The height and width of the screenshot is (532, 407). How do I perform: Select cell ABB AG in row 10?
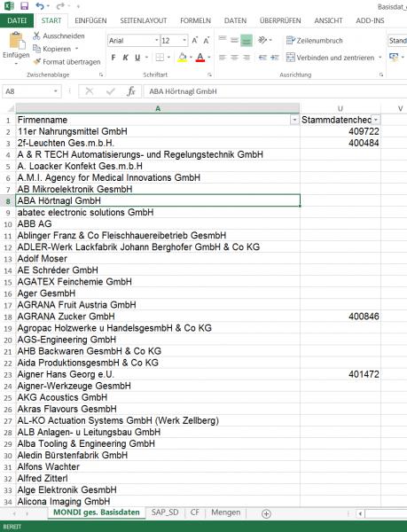tap(158, 224)
